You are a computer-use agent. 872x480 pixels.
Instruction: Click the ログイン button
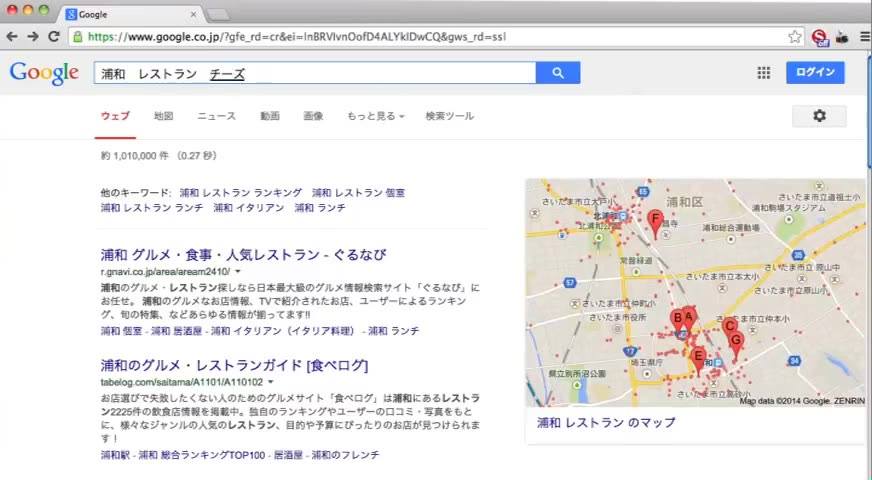(x=815, y=72)
